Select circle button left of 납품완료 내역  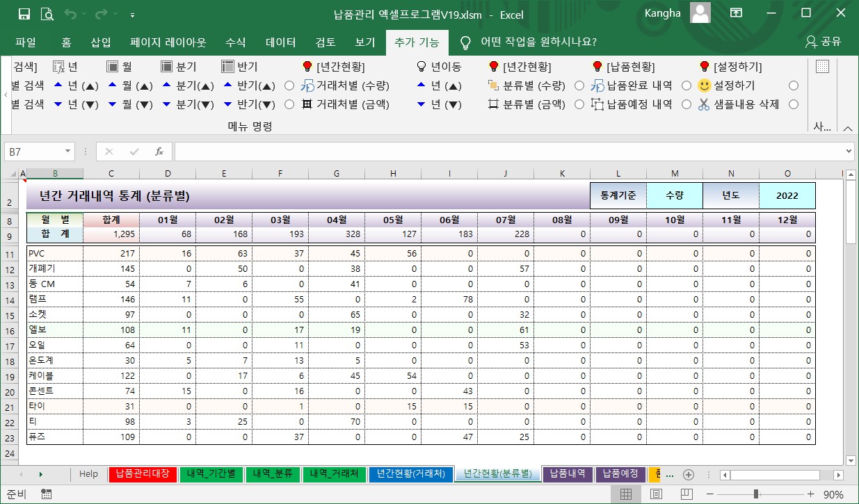point(579,86)
